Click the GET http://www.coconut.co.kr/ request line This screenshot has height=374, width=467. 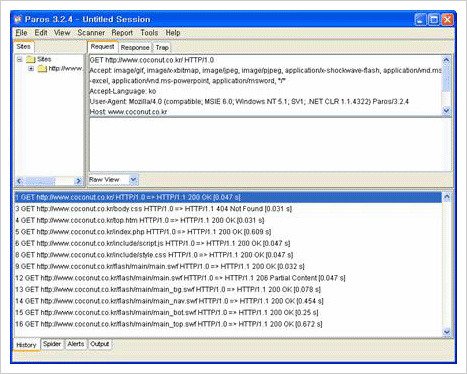pyautogui.click(x=152, y=60)
